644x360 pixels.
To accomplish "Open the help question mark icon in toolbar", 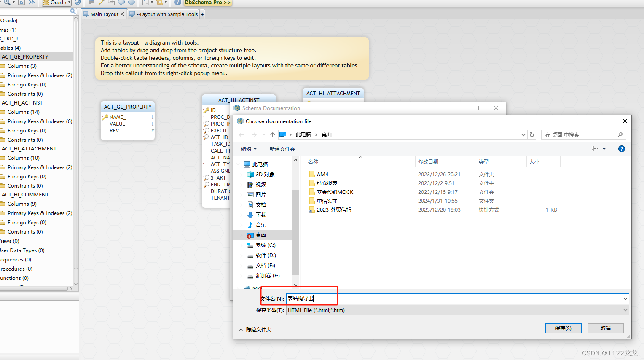I will [178, 3].
